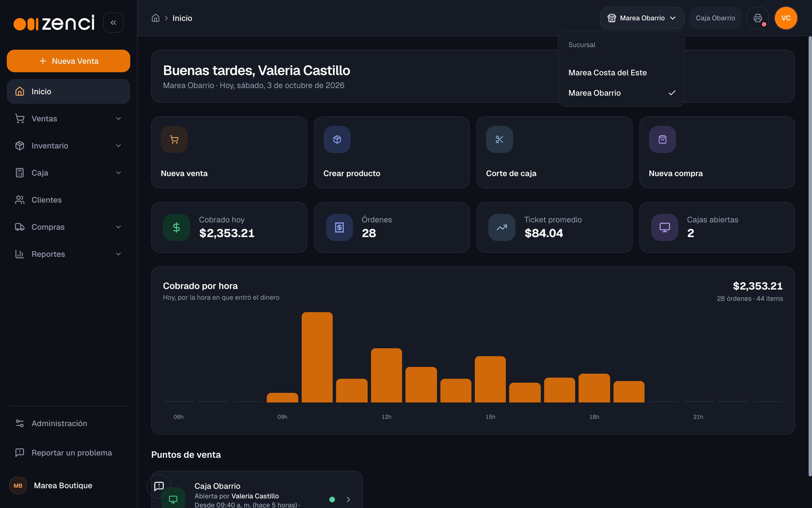Click the Clientes people icon

point(20,200)
